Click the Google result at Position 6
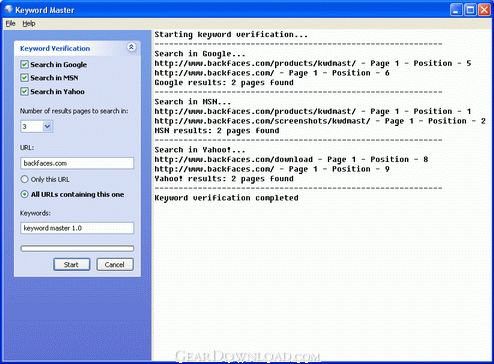The height and width of the screenshot is (364, 494). (272, 73)
